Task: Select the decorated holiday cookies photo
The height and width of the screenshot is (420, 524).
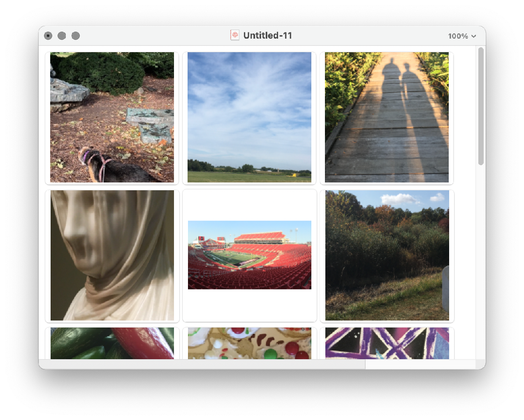Action: tap(249, 343)
